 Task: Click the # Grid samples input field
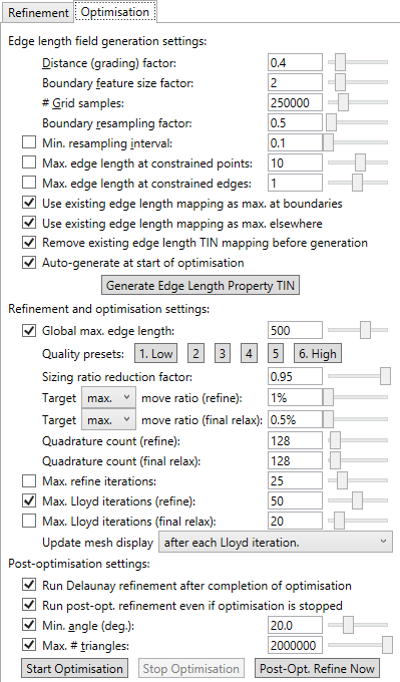[295, 103]
